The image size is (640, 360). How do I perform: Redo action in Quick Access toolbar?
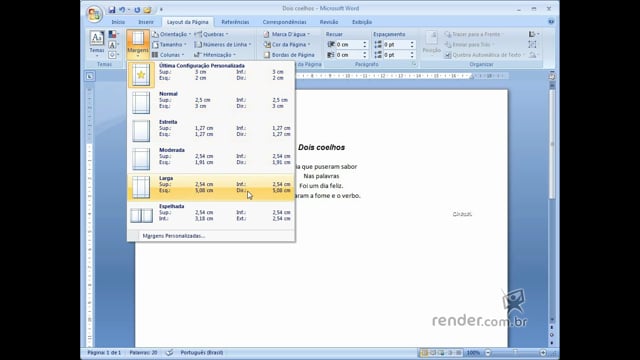click(137, 10)
